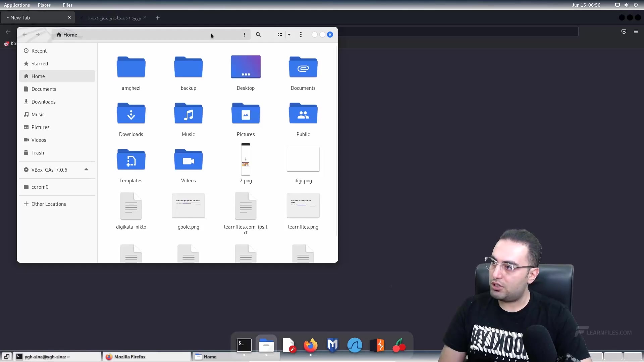The height and width of the screenshot is (362, 644).
Task: Select Starred in the sidebar
Action: [x=40, y=64]
